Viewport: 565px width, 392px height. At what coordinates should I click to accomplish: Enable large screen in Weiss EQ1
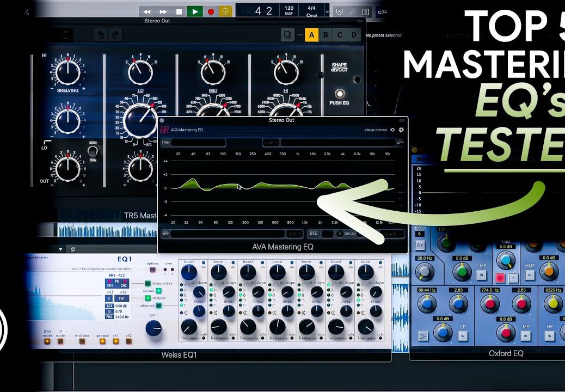(148, 284)
